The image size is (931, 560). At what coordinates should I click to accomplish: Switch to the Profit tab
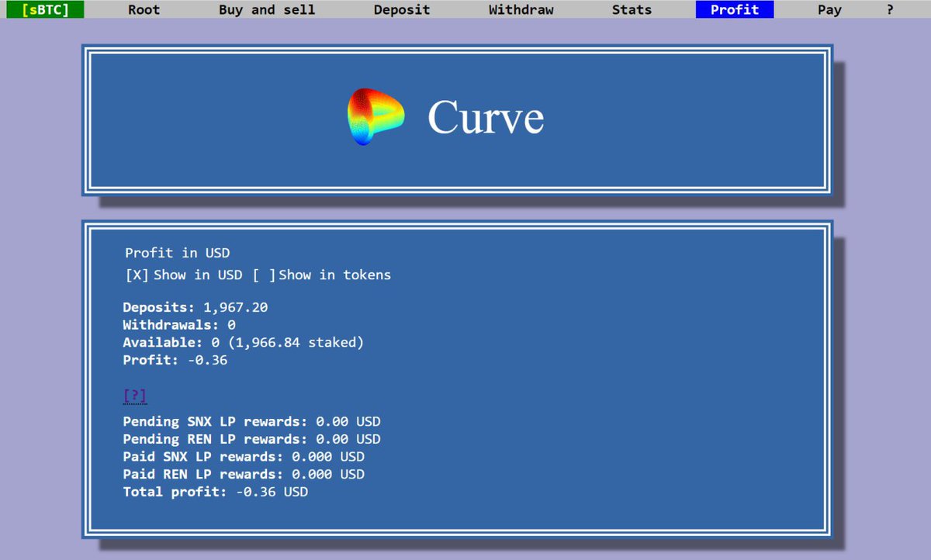pyautogui.click(x=735, y=10)
